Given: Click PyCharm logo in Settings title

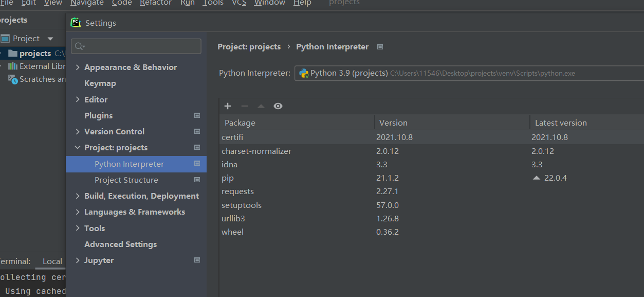Looking at the screenshot, I should (76, 23).
